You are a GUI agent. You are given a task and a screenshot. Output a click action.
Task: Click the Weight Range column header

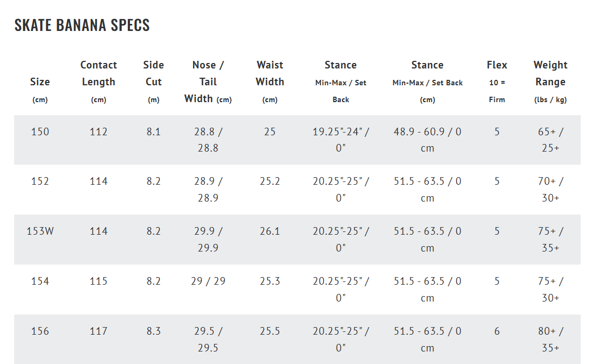(550, 73)
